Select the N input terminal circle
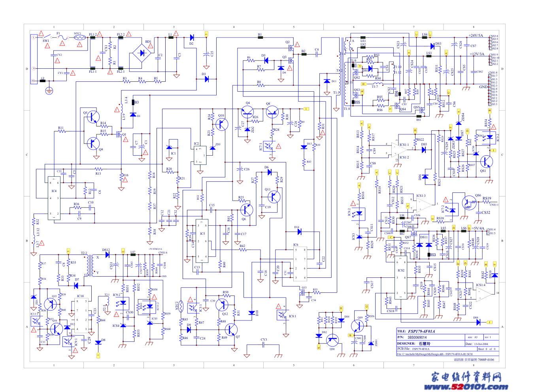The image size is (555, 392). click(x=34, y=69)
